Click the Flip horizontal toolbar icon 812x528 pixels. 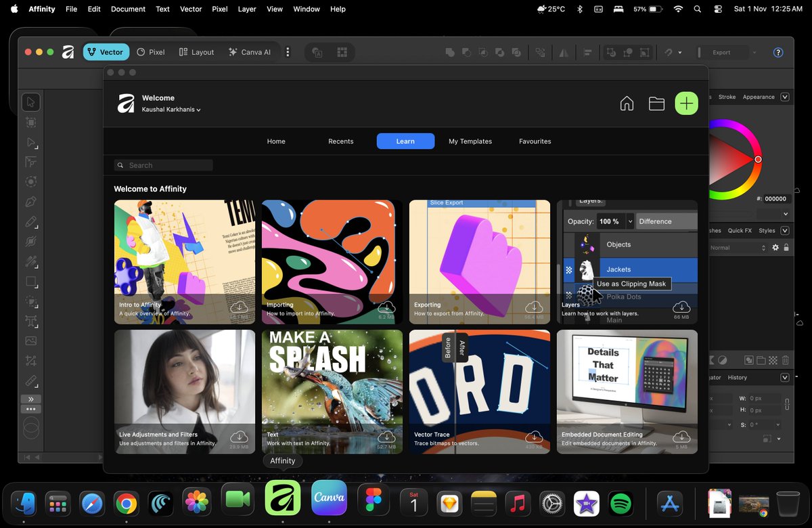(563, 52)
